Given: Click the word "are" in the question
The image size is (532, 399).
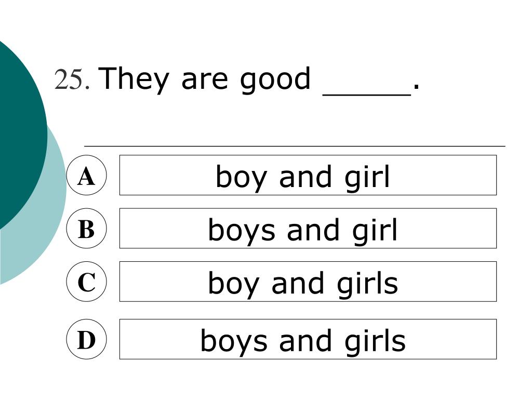Looking at the screenshot, I should click(204, 83).
